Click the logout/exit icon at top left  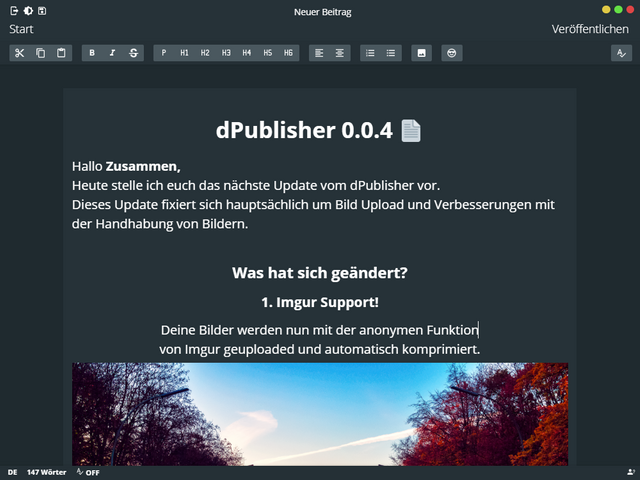point(14,11)
